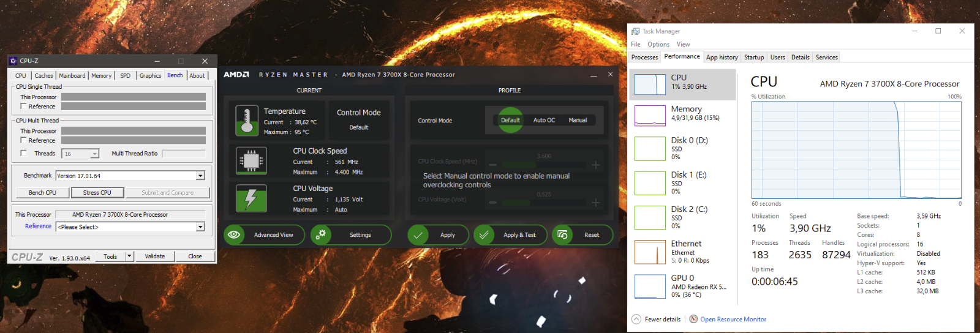Click the Validate button in CPU-Z
The width and height of the screenshot is (980, 333).
[155, 256]
